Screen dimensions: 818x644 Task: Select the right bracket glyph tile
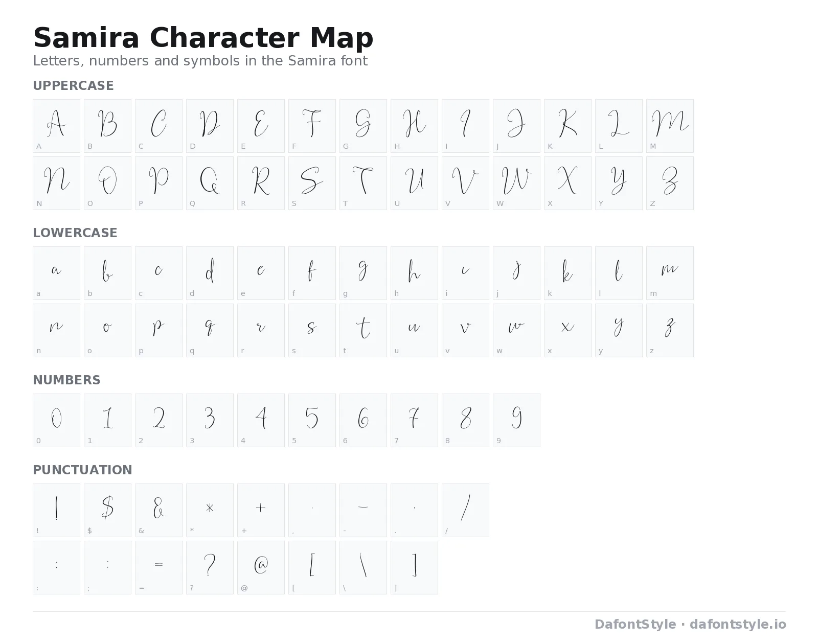[414, 567]
